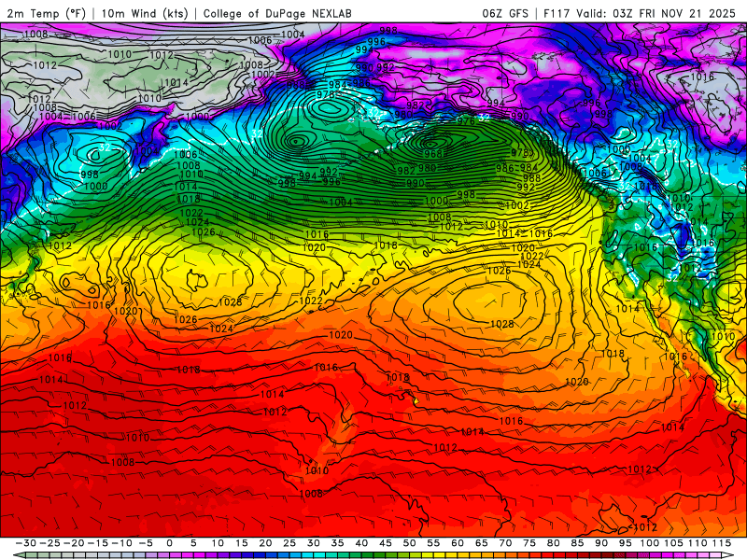Screen dimensions: 747x560
Task: Click the "55" temperature legend value
Action: point(433,543)
